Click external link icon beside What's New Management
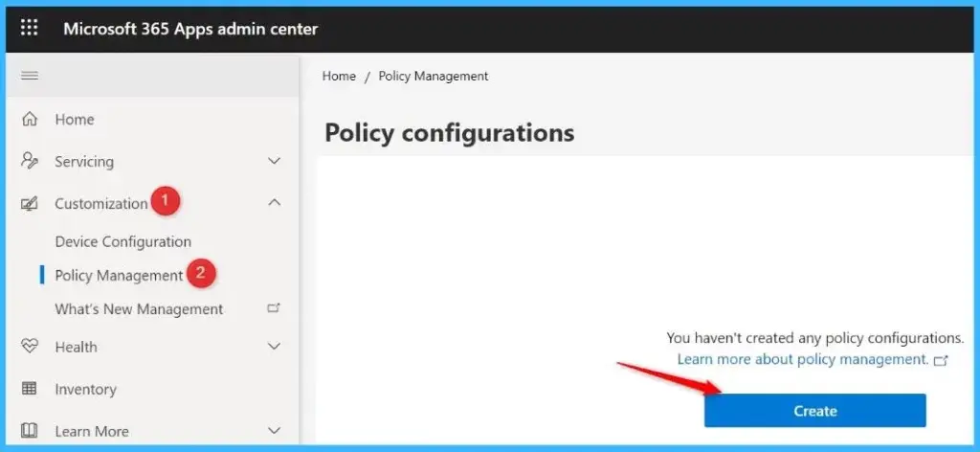The width and height of the screenshot is (980, 452). tap(274, 308)
